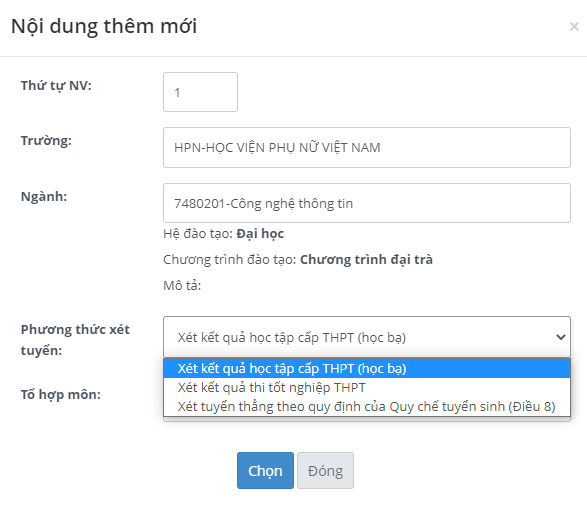Click the Trường label
Screen dimensions: 587x513
pyautogui.click(x=46, y=141)
